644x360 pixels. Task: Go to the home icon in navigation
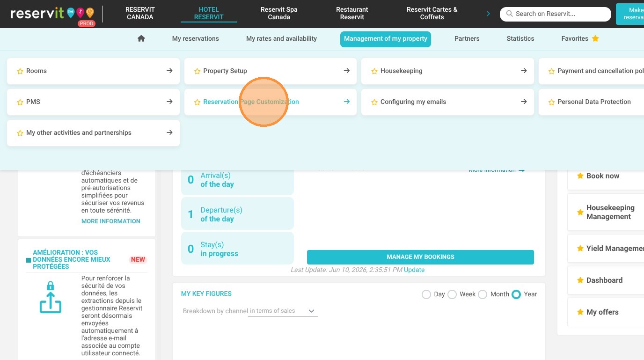141,39
